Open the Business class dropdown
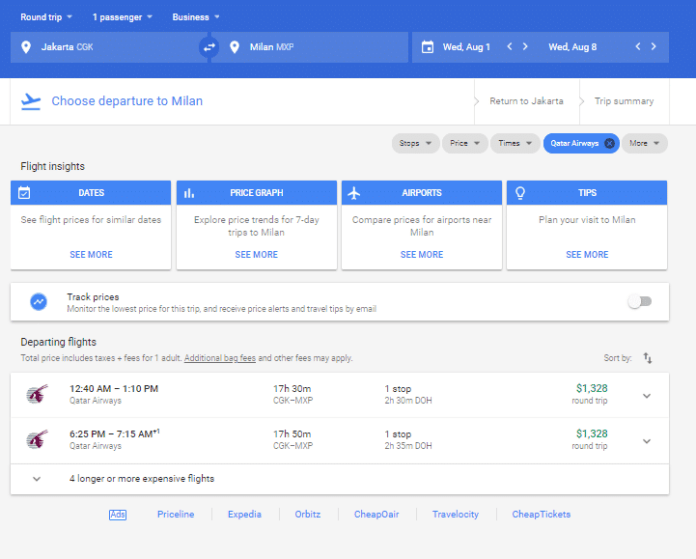This screenshot has height=559, width=696. [x=196, y=17]
